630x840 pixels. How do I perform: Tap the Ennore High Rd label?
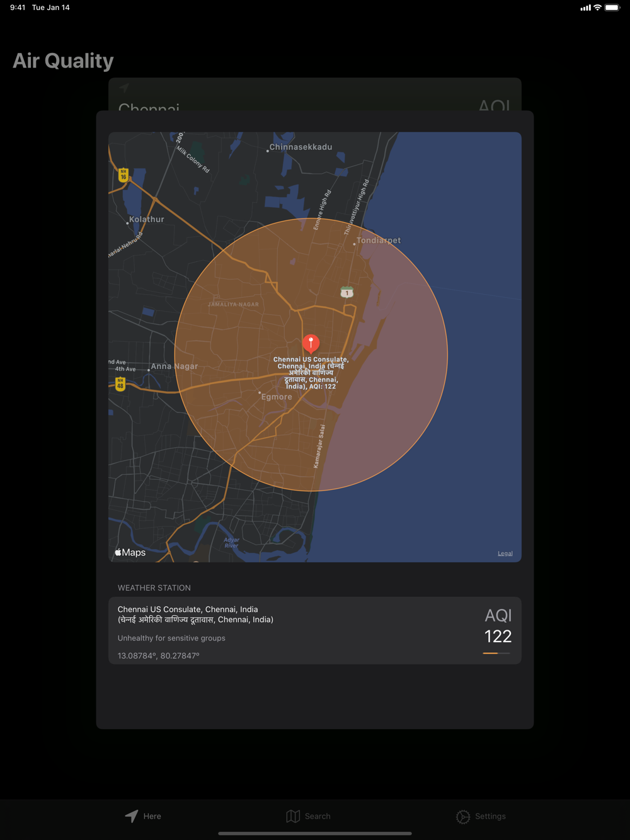pos(322,210)
